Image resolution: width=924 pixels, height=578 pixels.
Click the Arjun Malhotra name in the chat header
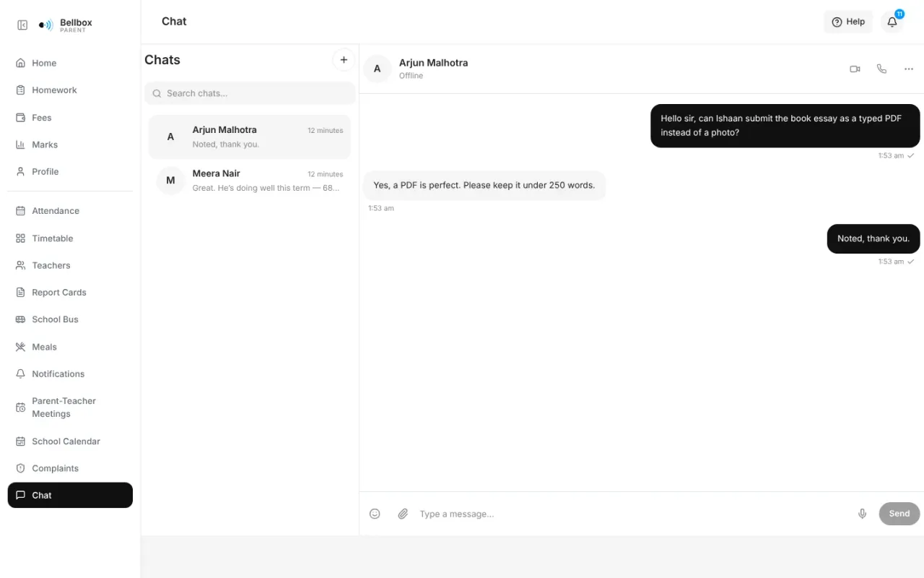tap(433, 63)
